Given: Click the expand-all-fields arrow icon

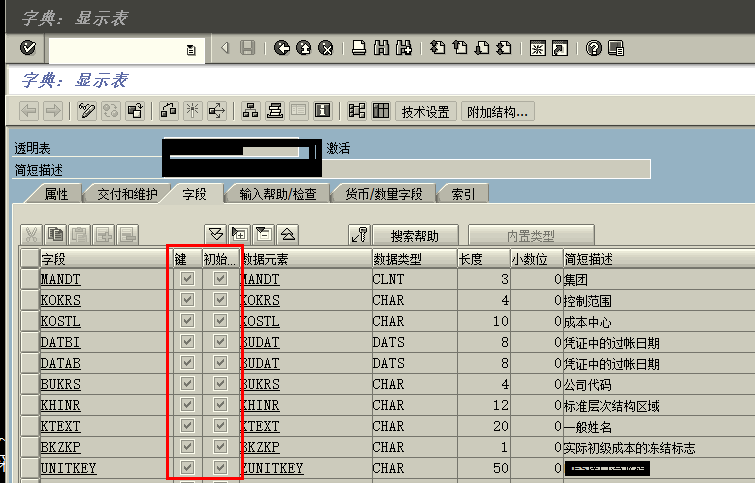Looking at the screenshot, I should tap(216, 235).
